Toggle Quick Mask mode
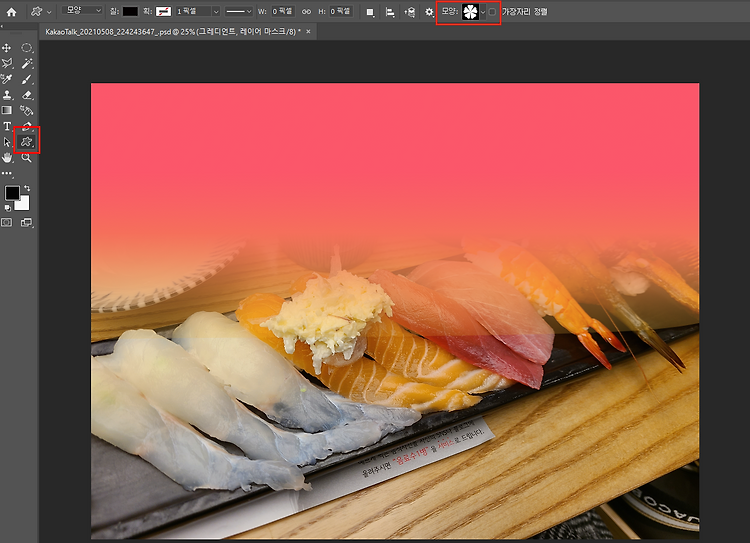This screenshot has height=543, width=750. point(7,222)
